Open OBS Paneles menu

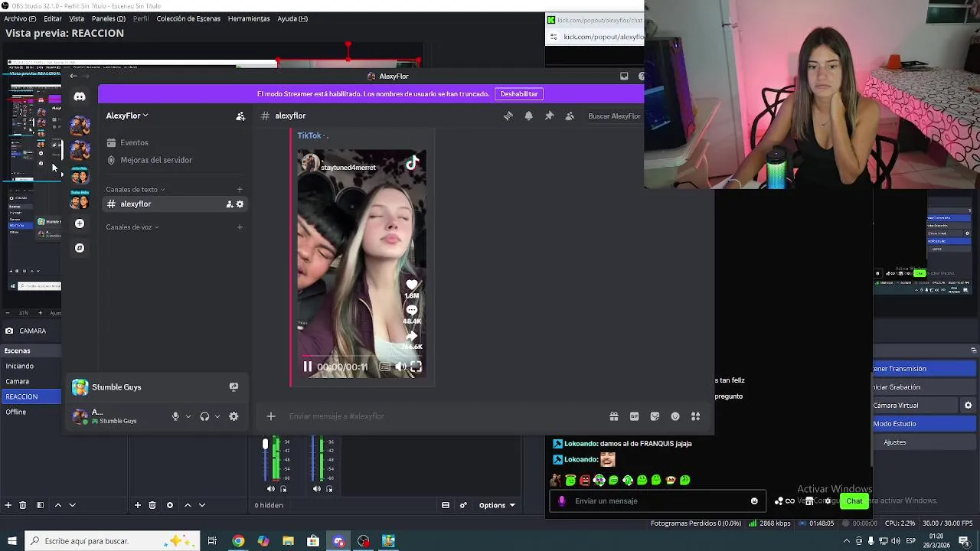tap(108, 18)
